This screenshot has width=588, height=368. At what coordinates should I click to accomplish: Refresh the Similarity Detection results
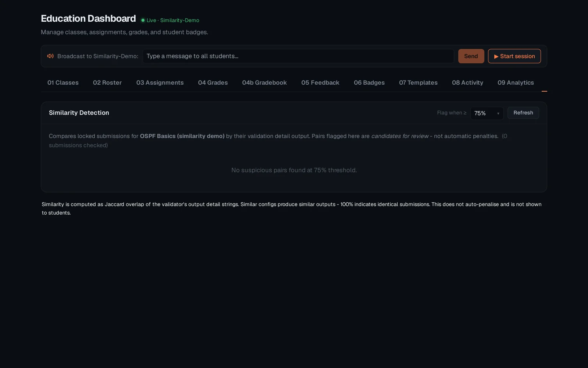[x=523, y=113]
